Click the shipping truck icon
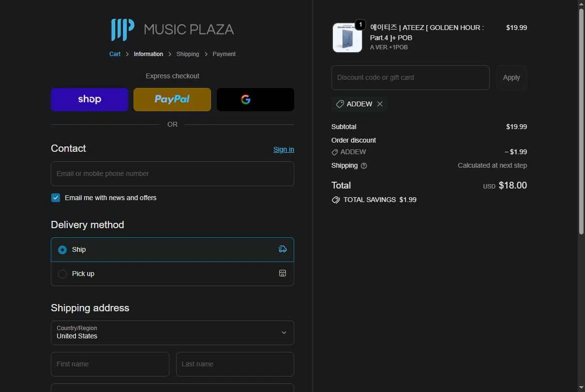The width and height of the screenshot is (585, 392). [x=283, y=249]
